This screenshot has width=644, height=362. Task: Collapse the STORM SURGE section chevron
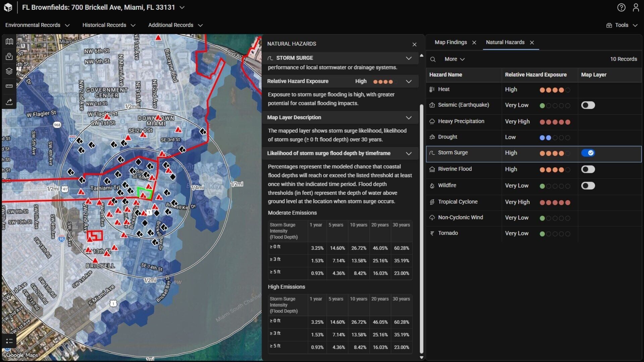tap(409, 58)
